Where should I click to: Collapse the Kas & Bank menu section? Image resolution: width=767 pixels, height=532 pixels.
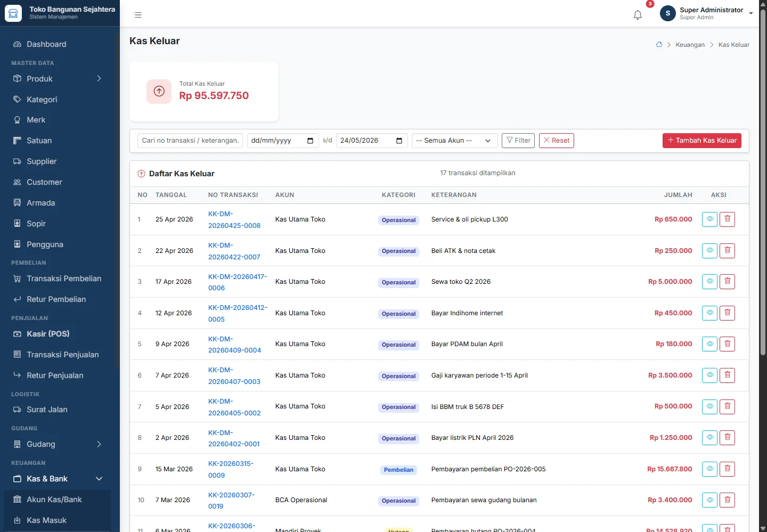click(99, 479)
